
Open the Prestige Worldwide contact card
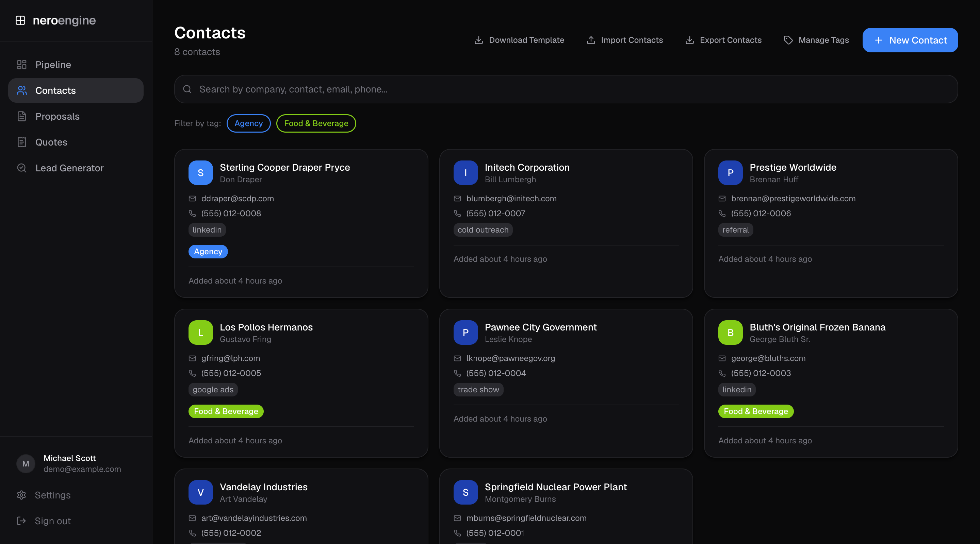tap(831, 223)
